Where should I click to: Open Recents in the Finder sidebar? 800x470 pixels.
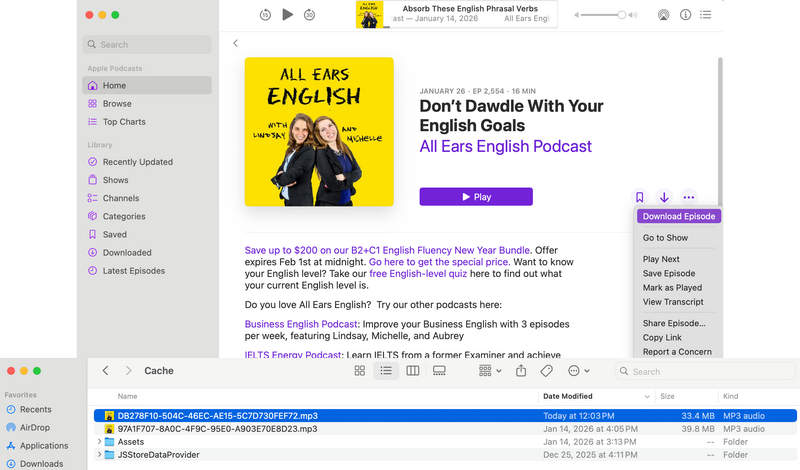click(x=36, y=409)
